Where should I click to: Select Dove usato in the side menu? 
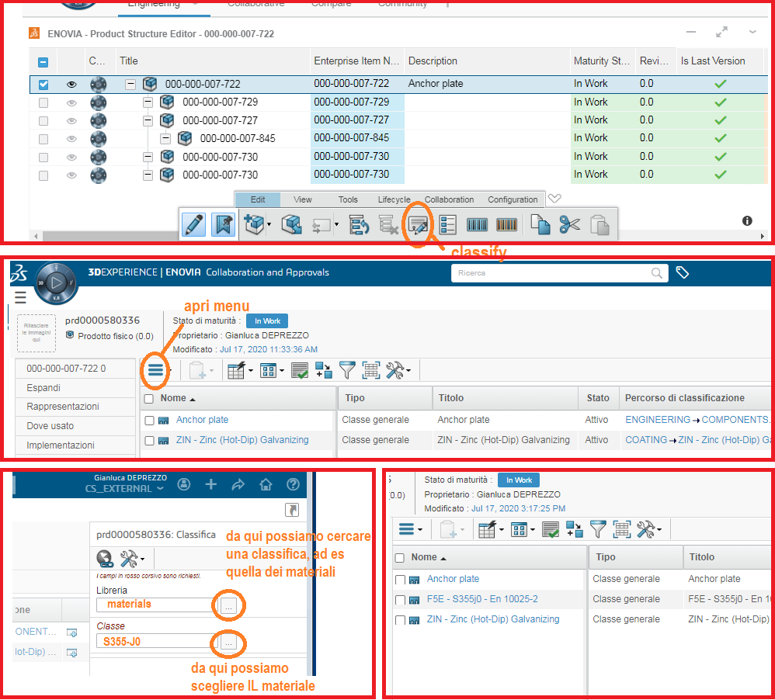coord(50,426)
